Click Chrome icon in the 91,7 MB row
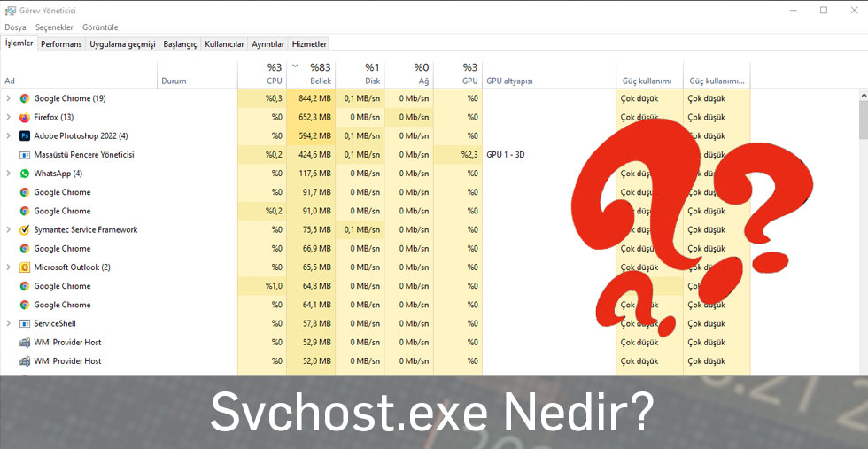 pyautogui.click(x=25, y=193)
